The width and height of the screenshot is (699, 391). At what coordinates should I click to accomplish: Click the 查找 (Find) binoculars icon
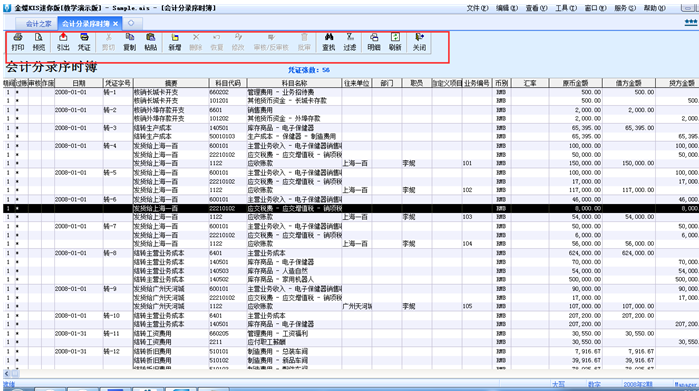click(329, 42)
